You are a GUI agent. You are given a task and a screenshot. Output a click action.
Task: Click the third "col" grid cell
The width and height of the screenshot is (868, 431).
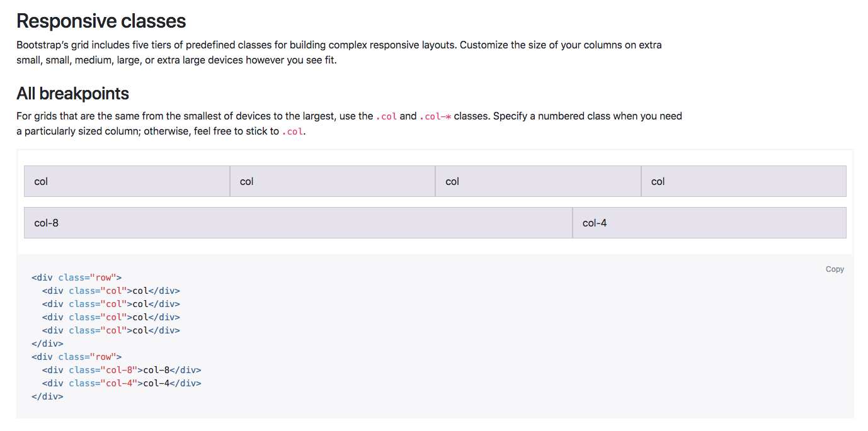[538, 181]
